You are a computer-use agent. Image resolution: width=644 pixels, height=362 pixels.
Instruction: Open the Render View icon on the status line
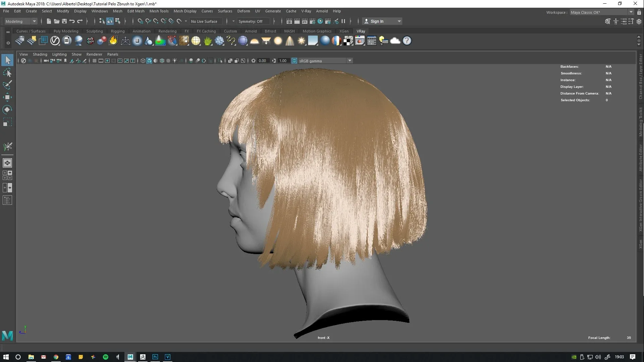click(x=289, y=21)
